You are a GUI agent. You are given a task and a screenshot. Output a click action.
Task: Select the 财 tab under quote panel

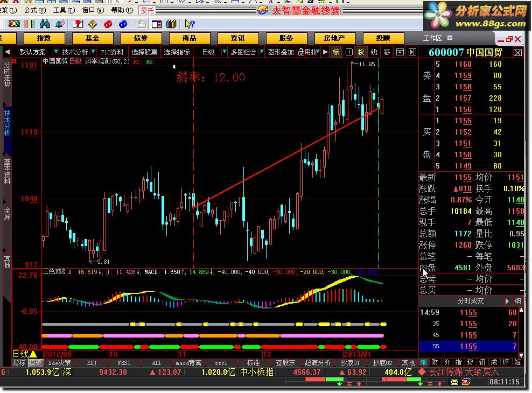[435, 362]
